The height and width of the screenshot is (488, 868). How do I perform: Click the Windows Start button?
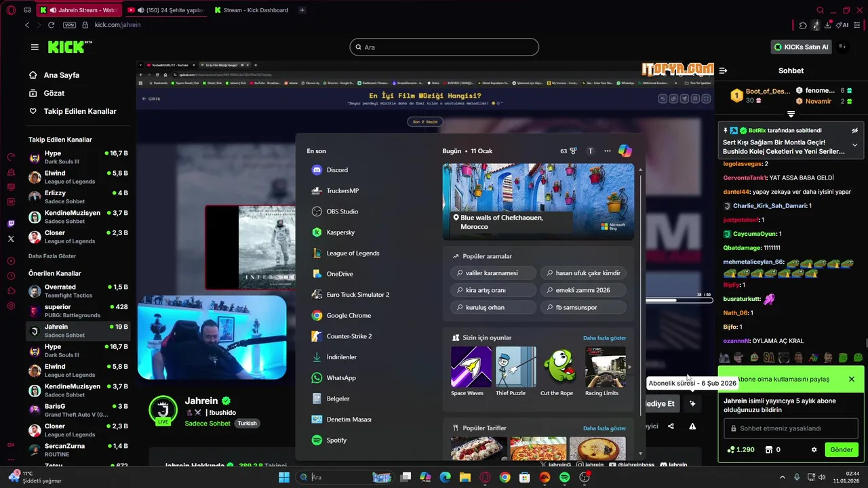click(x=283, y=477)
